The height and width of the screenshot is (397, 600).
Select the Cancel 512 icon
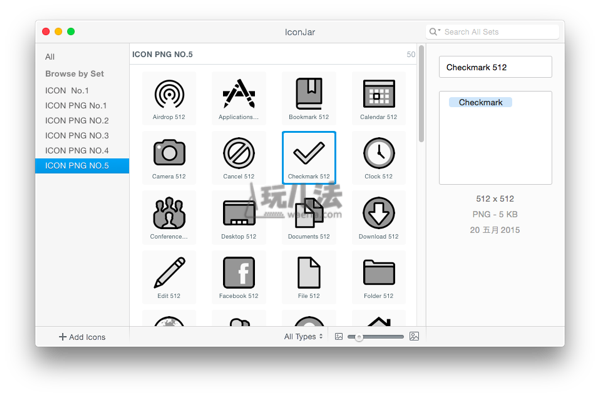coord(239,158)
